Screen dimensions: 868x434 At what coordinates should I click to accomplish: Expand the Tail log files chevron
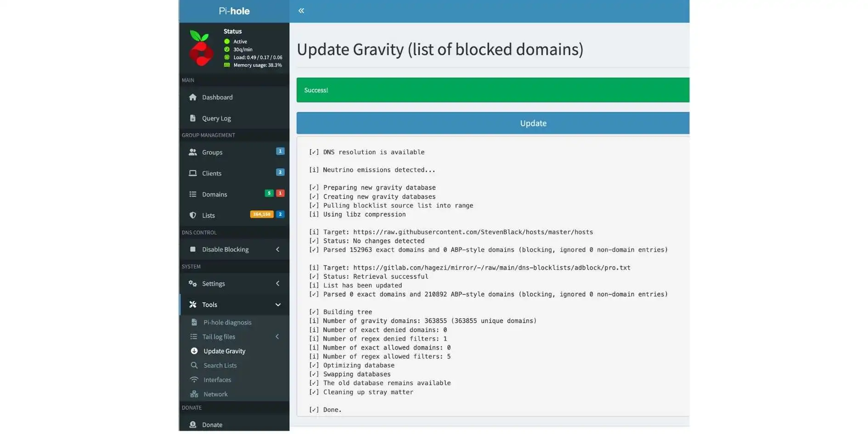(277, 337)
